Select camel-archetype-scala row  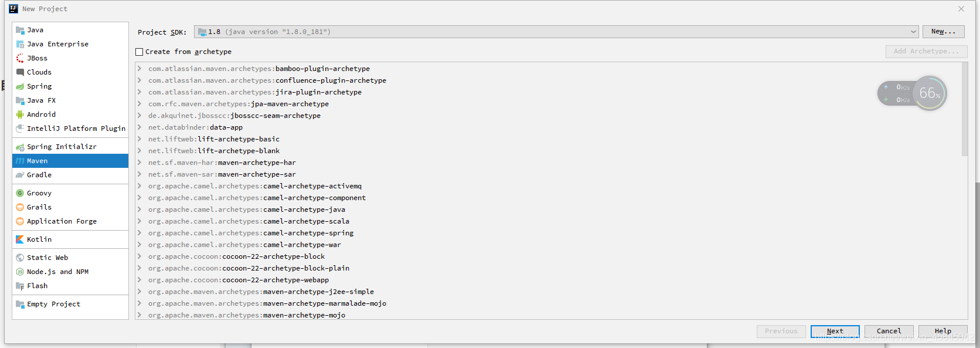(x=549, y=221)
